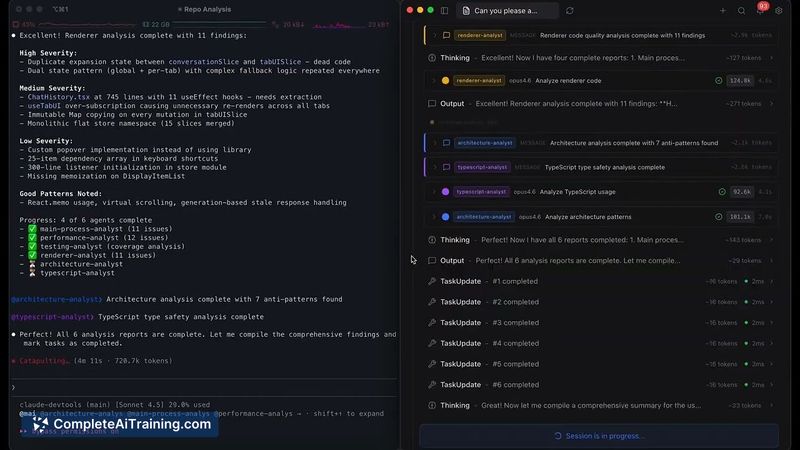Click the terminal prompt input line
Viewport: 800px width, 450px height.
[x=204, y=387]
